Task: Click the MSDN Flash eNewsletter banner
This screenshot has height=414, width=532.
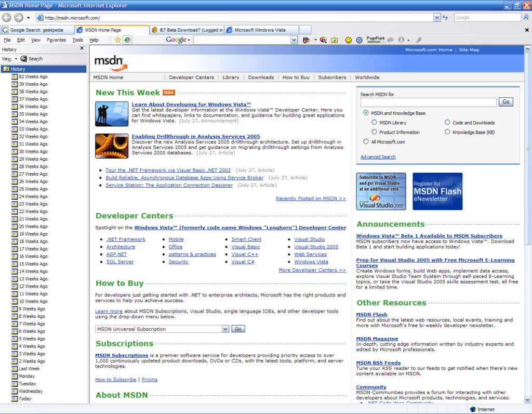Action: click(x=437, y=191)
